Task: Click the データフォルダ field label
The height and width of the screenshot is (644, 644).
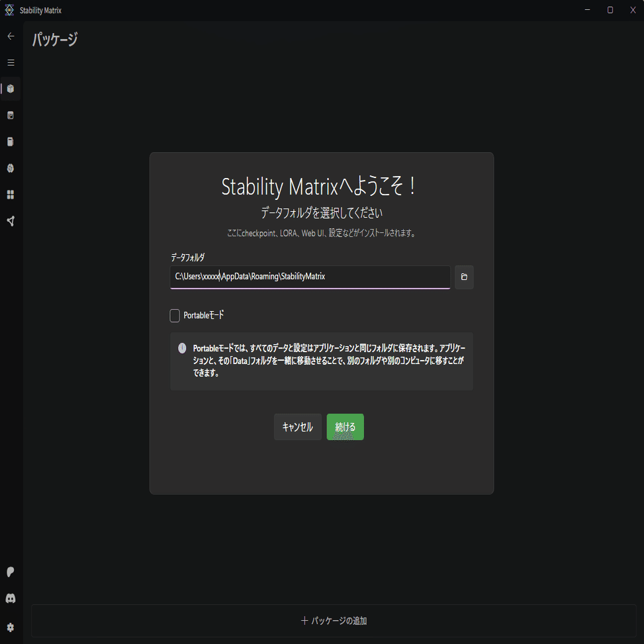Action: pyautogui.click(x=188, y=257)
